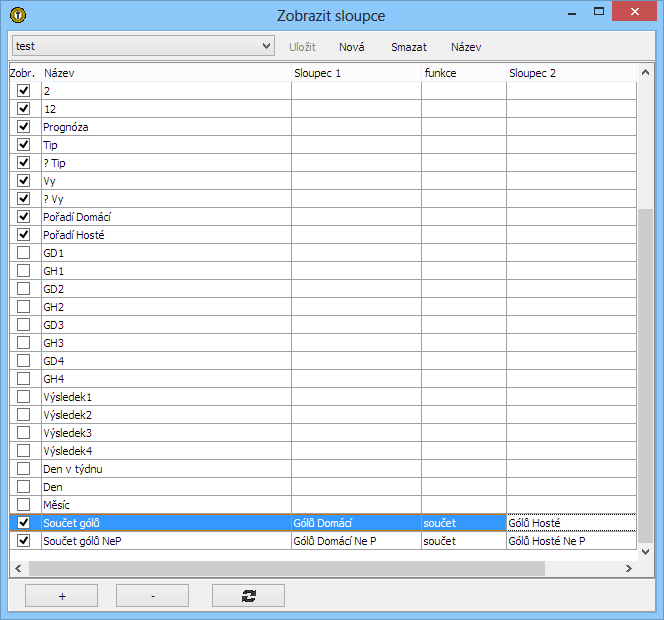Maximize the Zobrazit sloupce window
Image resolution: width=664 pixels, height=620 pixels.
pyautogui.click(x=599, y=12)
